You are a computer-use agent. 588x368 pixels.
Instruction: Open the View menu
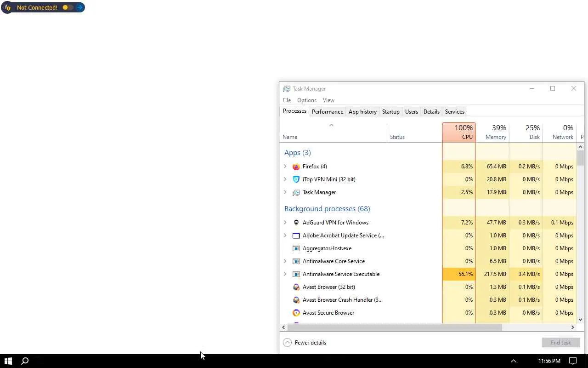(x=328, y=100)
